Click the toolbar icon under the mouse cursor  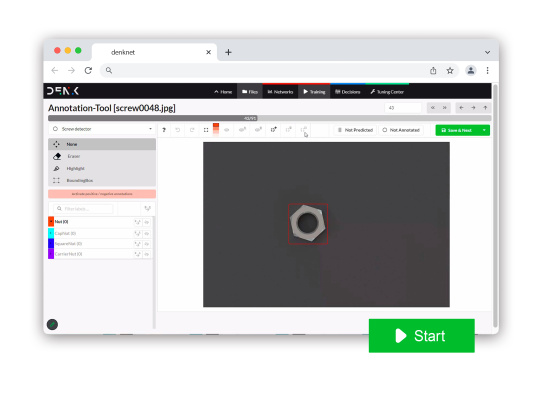tap(303, 130)
